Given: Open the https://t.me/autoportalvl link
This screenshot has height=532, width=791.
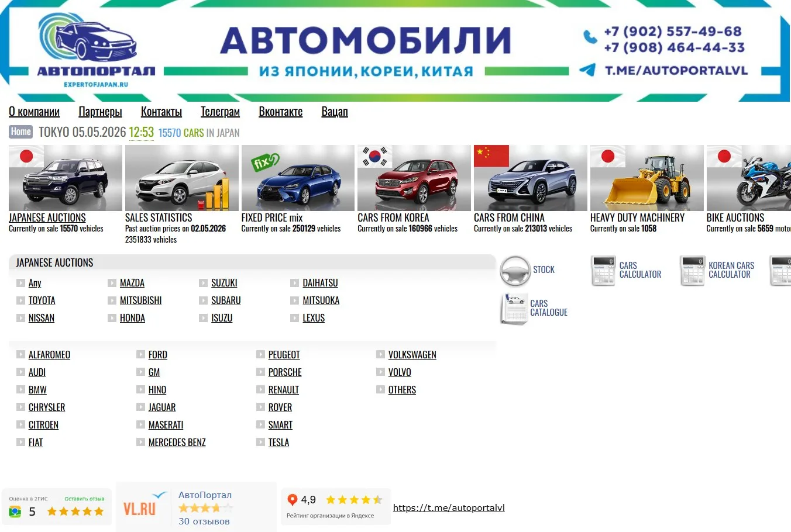Looking at the screenshot, I should (x=449, y=507).
